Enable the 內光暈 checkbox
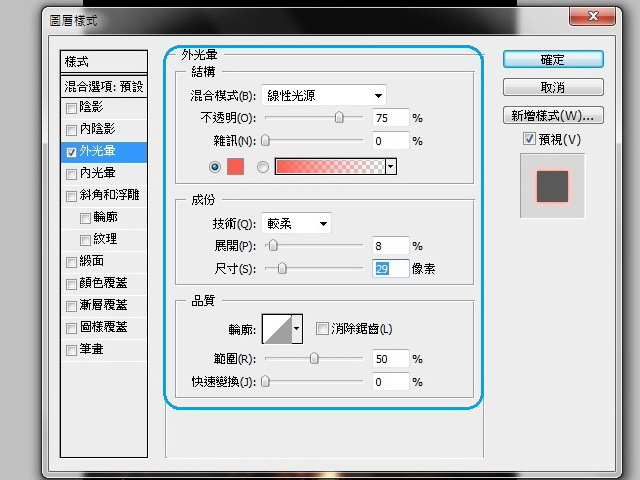The image size is (640, 480). (71, 174)
